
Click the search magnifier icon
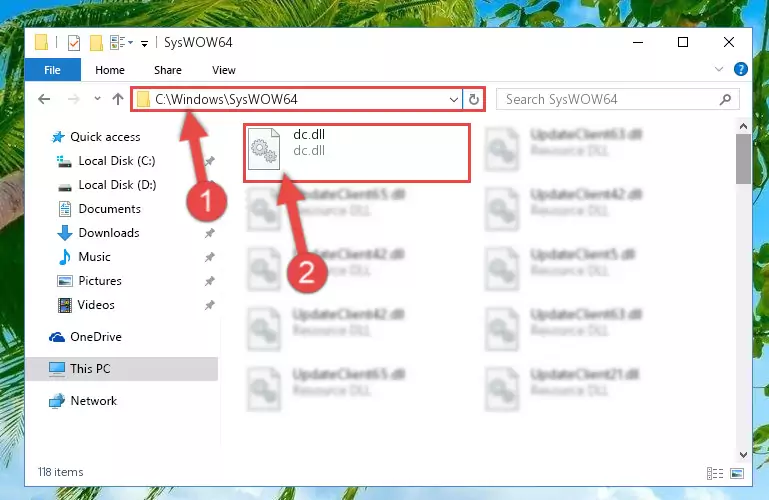tap(725, 100)
